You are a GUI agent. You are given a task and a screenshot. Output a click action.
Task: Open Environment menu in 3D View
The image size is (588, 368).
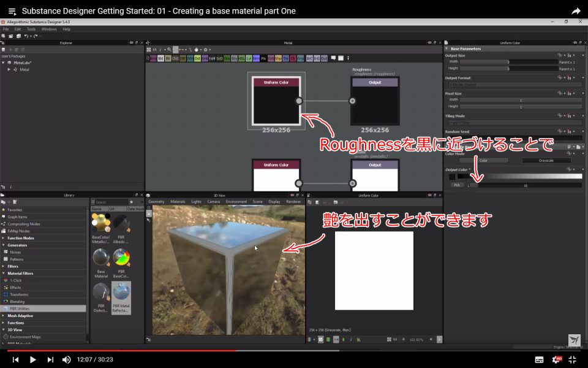coord(236,202)
